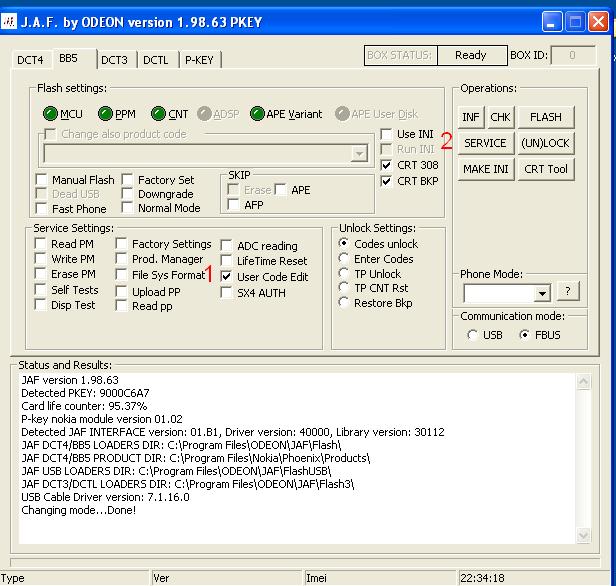Check the LifeTime Reset option

pos(226,261)
